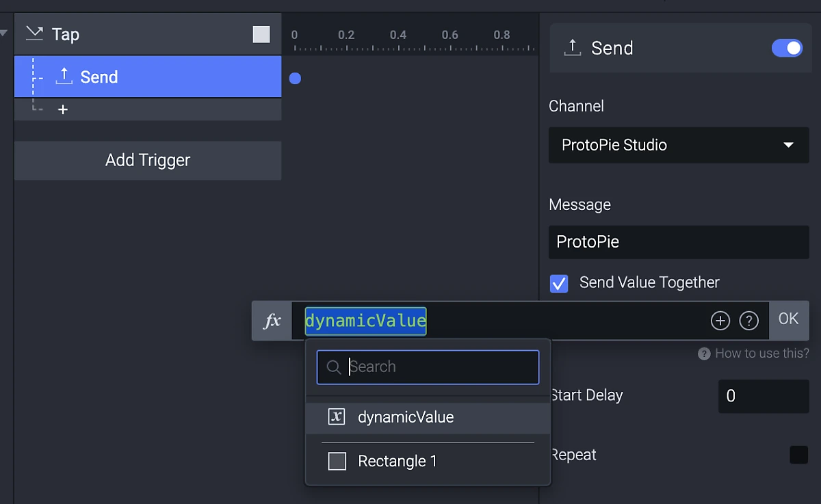Click the square box on Tap trigger
Viewport: 821px width, 504px height.
(261, 34)
